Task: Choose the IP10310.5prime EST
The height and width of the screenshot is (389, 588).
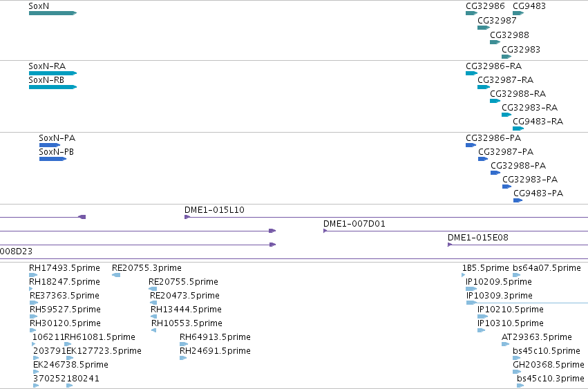Action: coord(481,331)
